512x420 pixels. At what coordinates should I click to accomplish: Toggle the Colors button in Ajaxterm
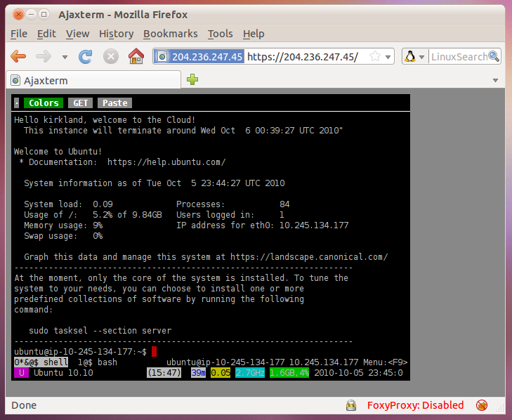[x=44, y=103]
